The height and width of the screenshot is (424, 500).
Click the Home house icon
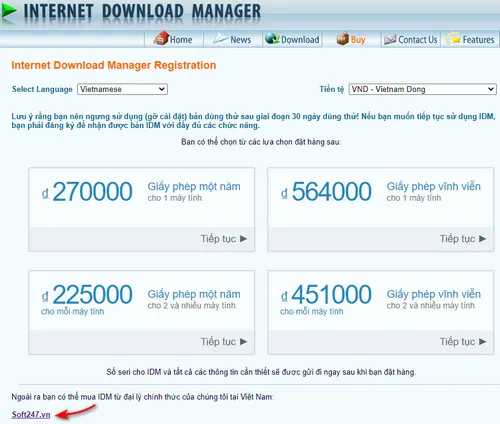pos(161,38)
